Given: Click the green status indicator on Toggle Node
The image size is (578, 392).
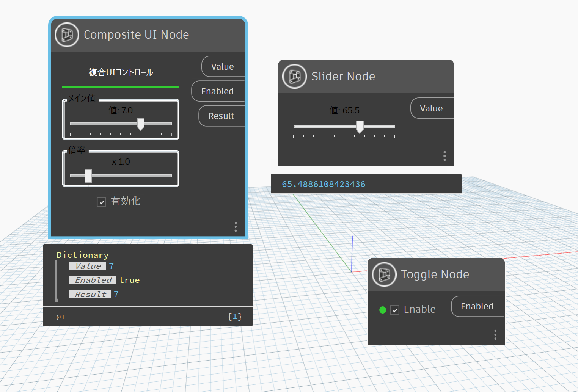Looking at the screenshot, I should point(382,310).
